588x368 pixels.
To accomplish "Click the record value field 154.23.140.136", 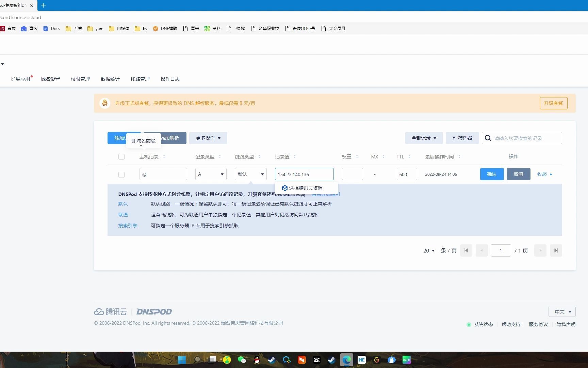I will [304, 174].
